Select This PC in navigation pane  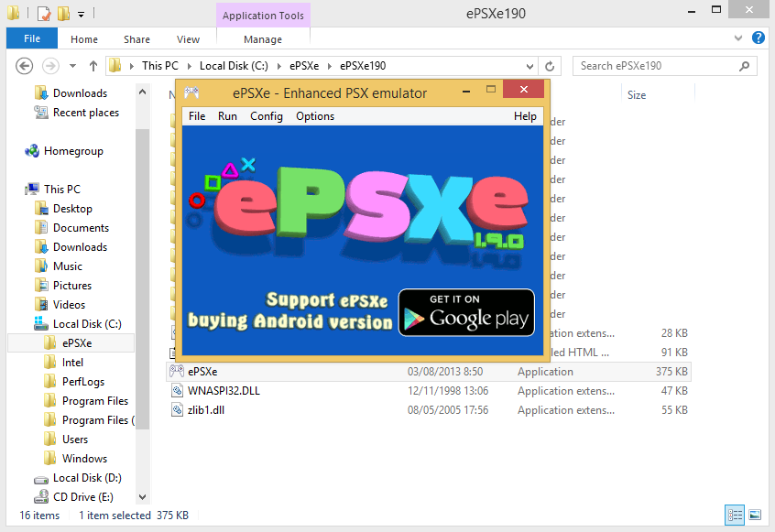click(61, 190)
